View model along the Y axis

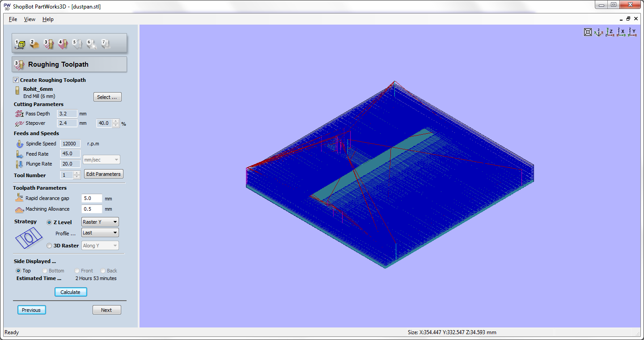(632, 32)
